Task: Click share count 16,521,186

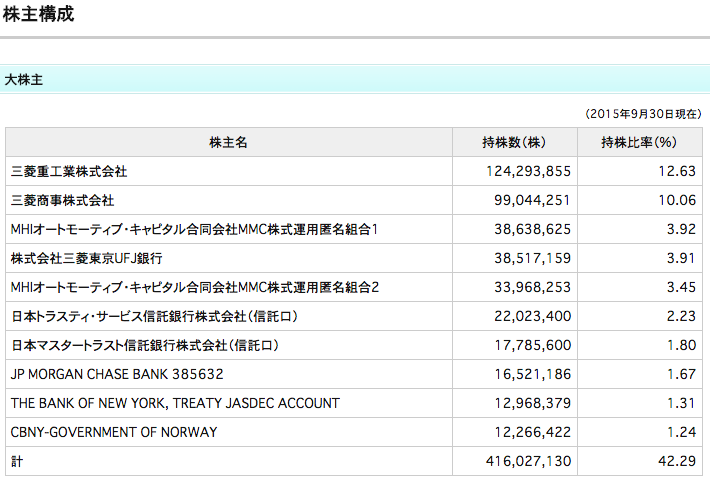Action: (532, 374)
